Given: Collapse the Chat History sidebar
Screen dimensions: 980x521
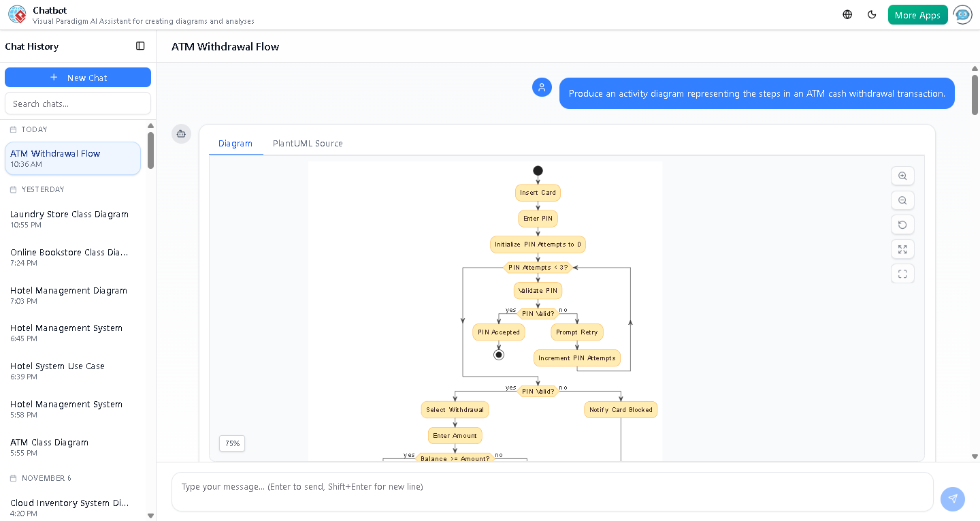Looking at the screenshot, I should tap(140, 46).
